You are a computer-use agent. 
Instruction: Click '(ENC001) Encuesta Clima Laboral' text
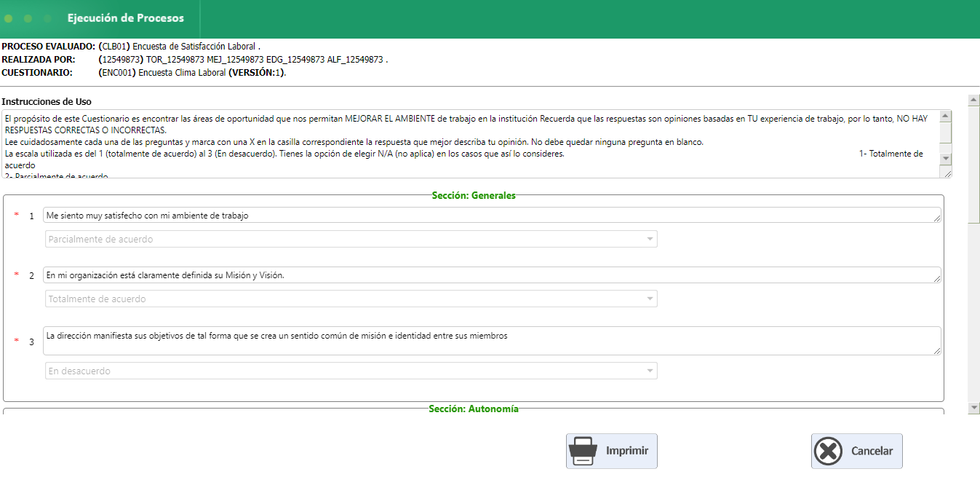162,73
